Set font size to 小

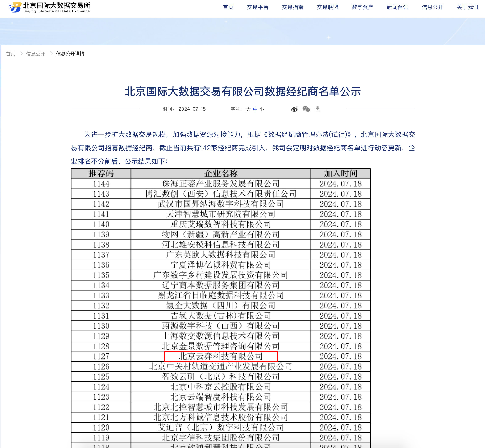(x=262, y=109)
